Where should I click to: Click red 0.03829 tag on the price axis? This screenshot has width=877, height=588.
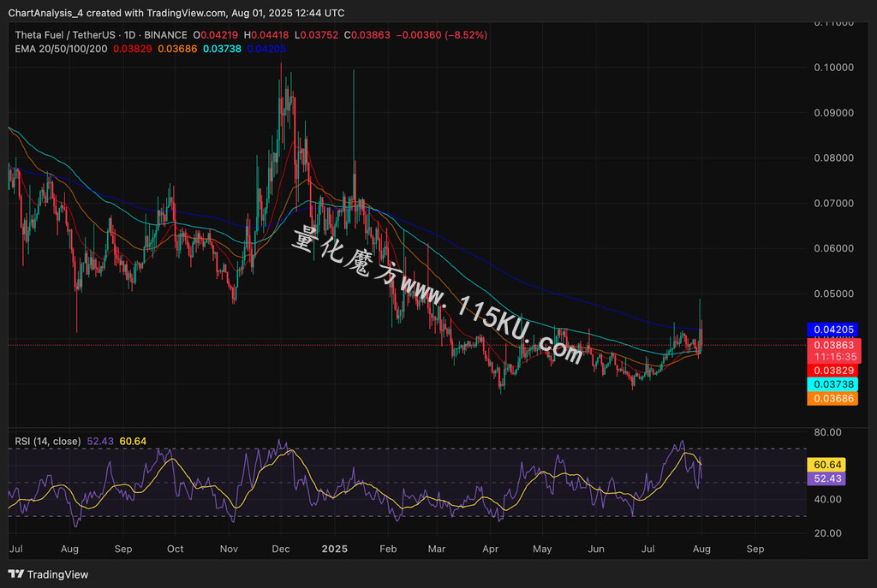[832, 371]
